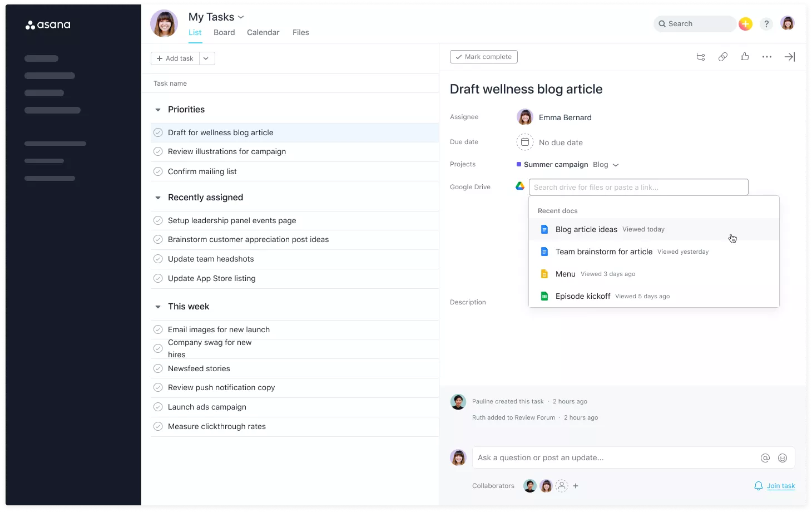Close the task details pane arrow icon
812x512 pixels.
(x=789, y=57)
